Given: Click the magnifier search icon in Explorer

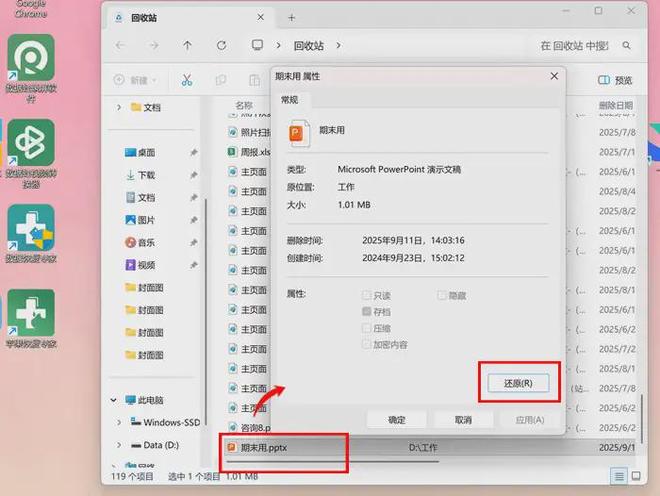Looking at the screenshot, I should [x=626, y=45].
